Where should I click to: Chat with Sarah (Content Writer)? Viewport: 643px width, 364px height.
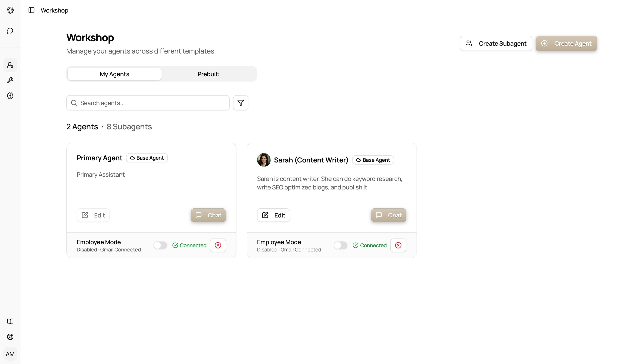[x=388, y=215]
